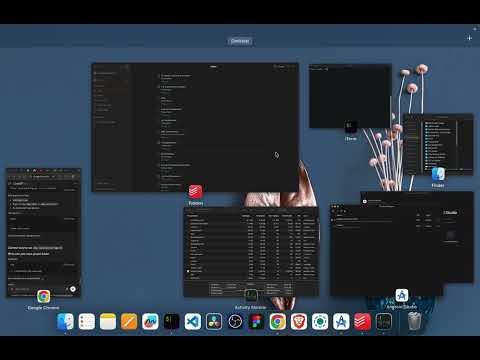The width and height of the screenshot is (480, 360).
Task: Open the Trash in the Dock
Action: [414, 321]
